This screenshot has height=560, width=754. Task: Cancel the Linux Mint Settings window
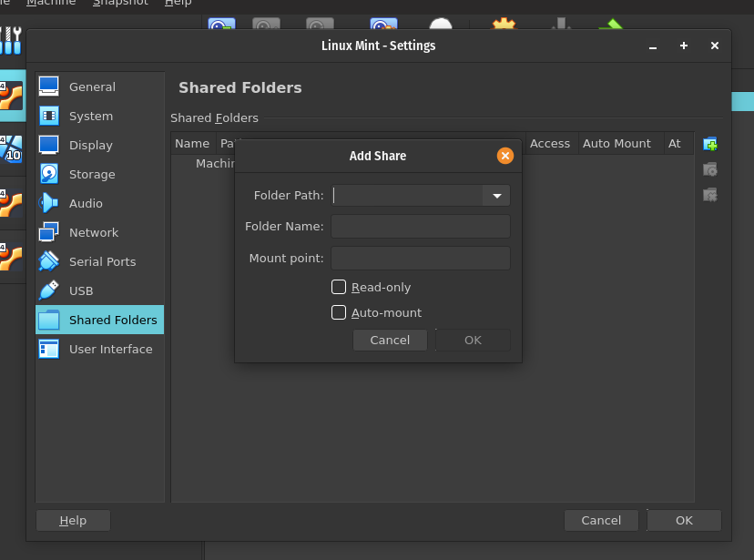pos(601,521)
